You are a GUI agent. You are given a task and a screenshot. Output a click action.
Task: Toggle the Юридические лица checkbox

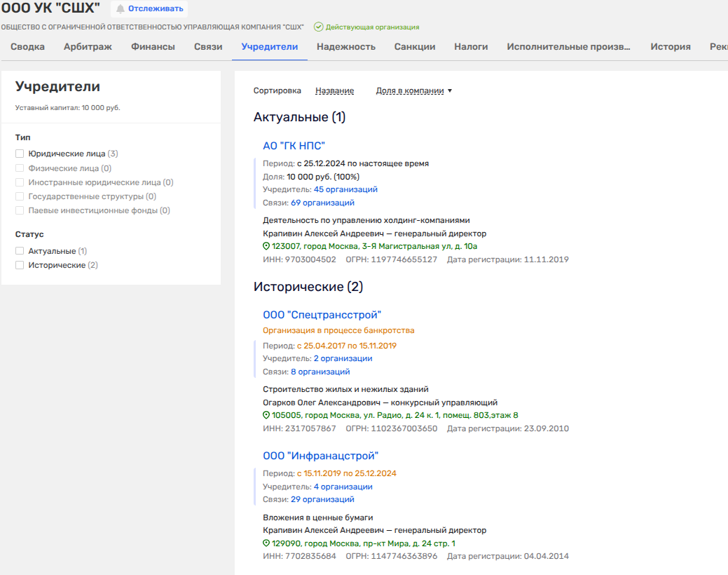tap(20, 154)
